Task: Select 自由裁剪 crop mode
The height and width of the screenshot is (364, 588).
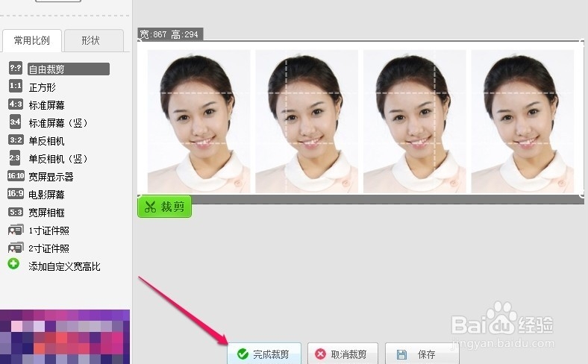Action: pyautogui.click(x=69, y=69)
